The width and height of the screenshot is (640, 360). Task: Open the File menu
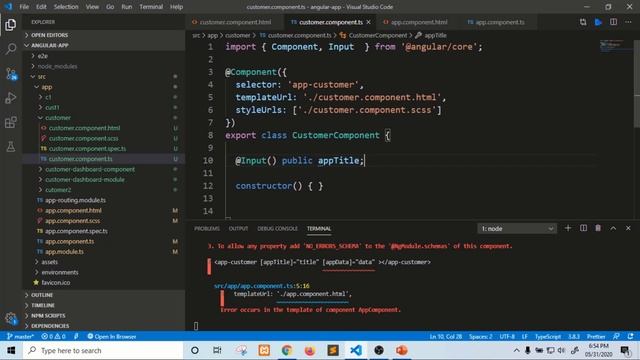[24, 7]
